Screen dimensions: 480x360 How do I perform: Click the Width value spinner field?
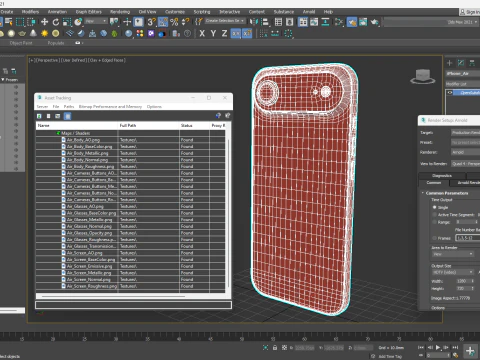465,281
